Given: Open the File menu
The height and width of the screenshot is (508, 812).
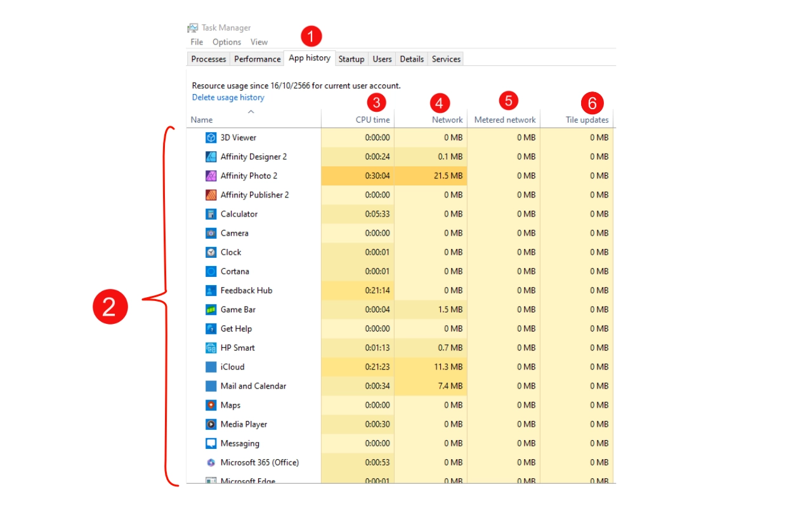Looking at the screenshot, I should pyautogui.click(x=197, y=42).
